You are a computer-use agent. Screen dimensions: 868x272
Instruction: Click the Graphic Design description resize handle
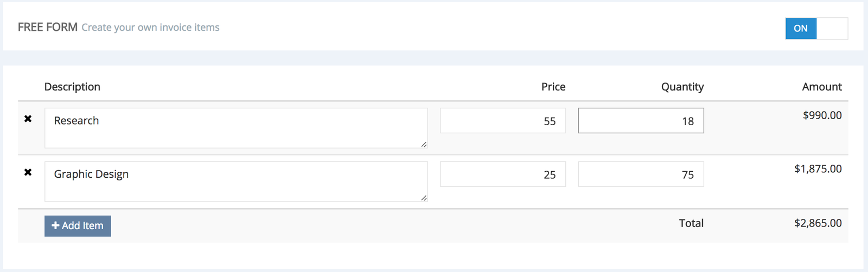click(x=424, y=198)
